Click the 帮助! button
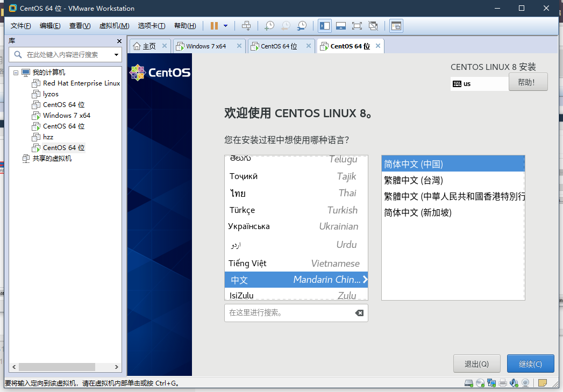This screenshot has width=563, height=392. click(528, 82)
